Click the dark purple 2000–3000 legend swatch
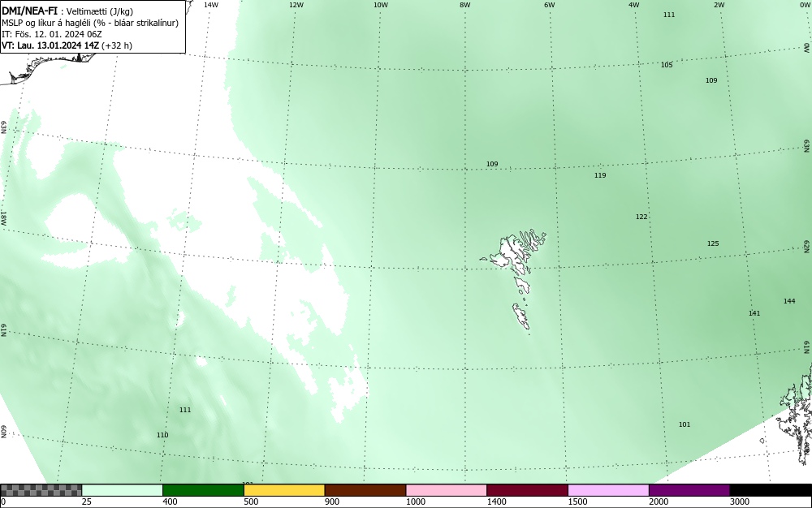The height and width of the screenshot is (508, 812). (689, 490)
